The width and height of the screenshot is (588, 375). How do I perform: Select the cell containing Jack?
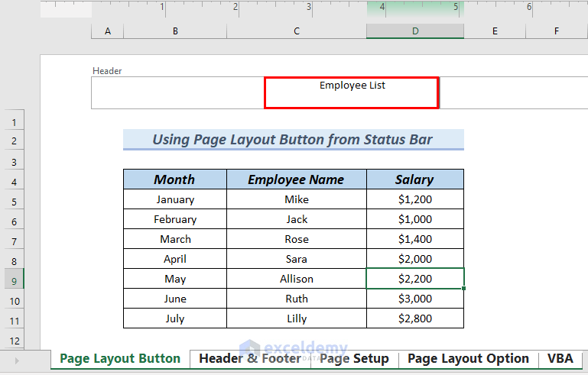tap(297, 218)
